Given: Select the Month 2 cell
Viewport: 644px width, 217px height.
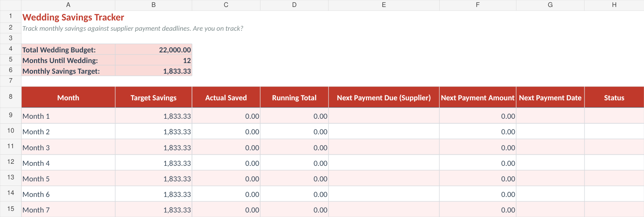Looking at the screenshot, I should click(x=68, y=131).
